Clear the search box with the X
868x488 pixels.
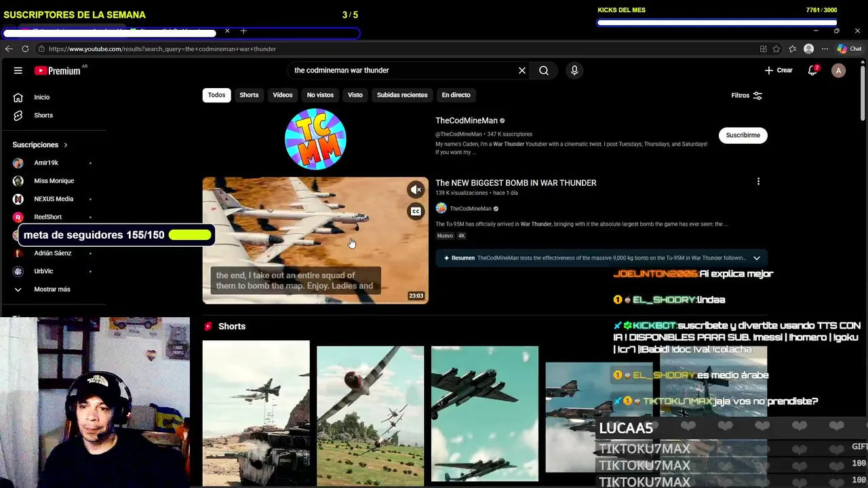pyautogui.click(x=522, y=70)
